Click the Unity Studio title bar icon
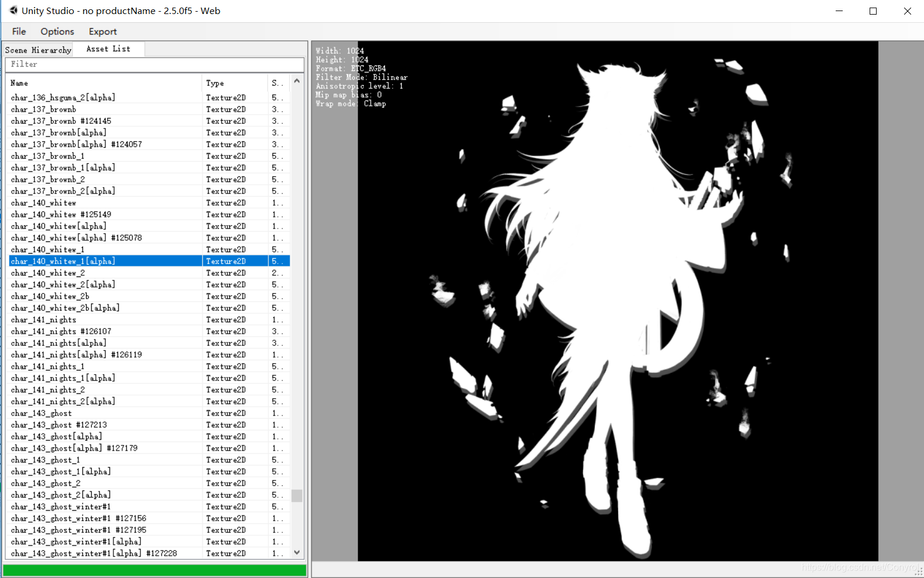 pos(13,11)
